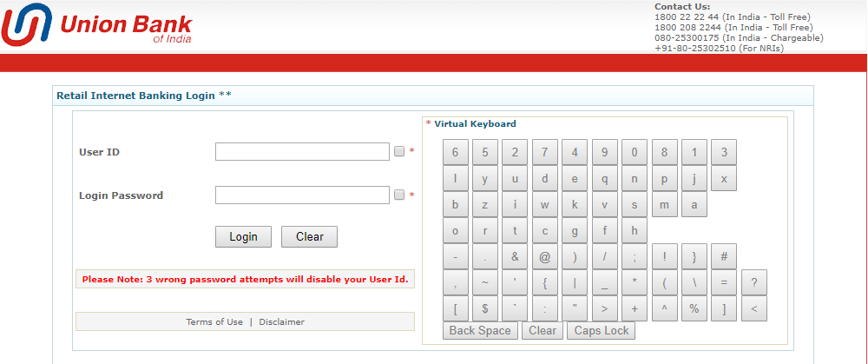Tap the % key on virtual keyboard

pyautogui.click(x=694, y=308)
